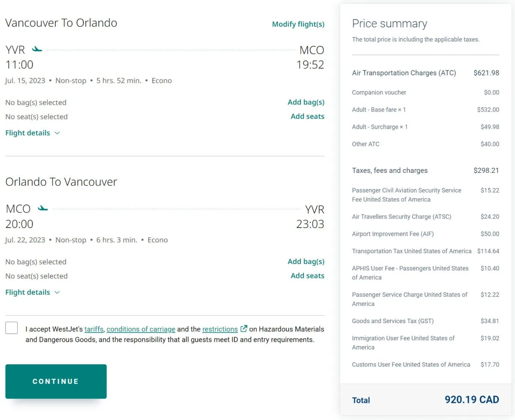The image size is (515, 420).
Task: Open the tariffs link
Action: click(94, 329)
